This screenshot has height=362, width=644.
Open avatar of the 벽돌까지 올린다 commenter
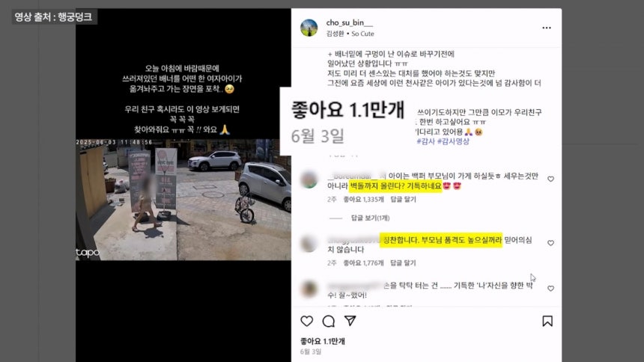click(309, 180)
